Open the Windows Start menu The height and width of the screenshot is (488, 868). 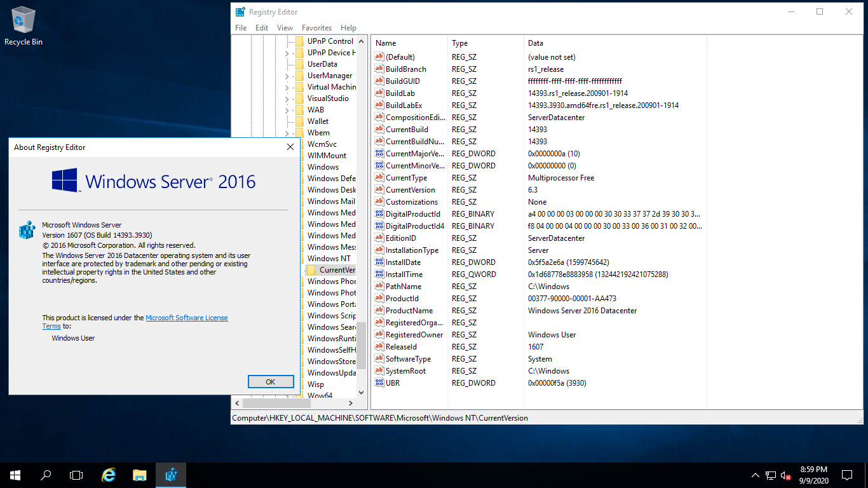pos(15,475)
